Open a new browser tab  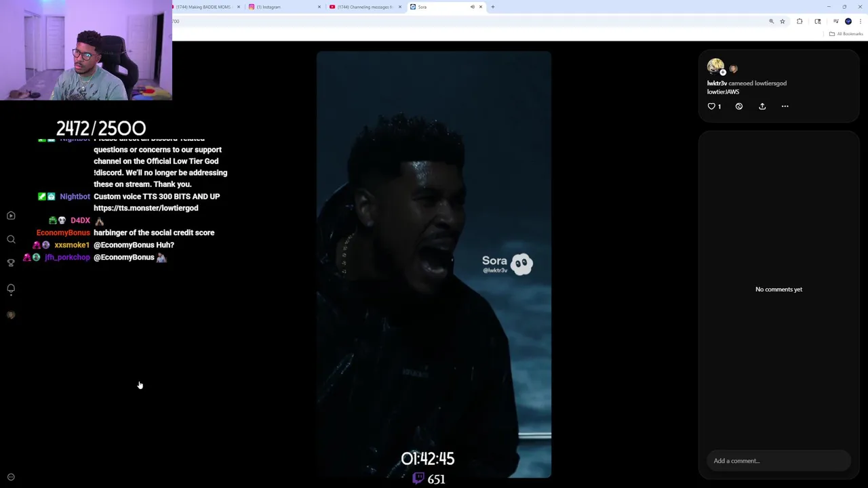point(493,7)
